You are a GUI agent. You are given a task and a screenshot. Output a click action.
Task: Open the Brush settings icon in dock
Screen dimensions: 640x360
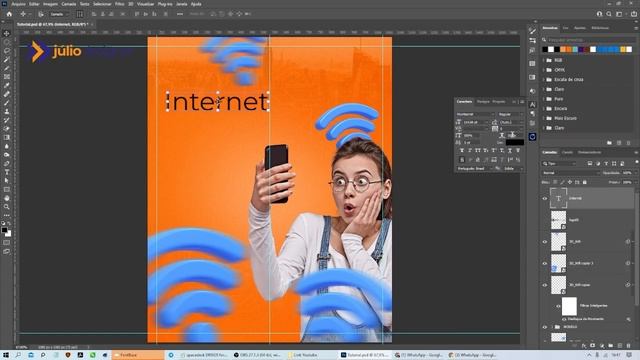(x=532, y=31)
